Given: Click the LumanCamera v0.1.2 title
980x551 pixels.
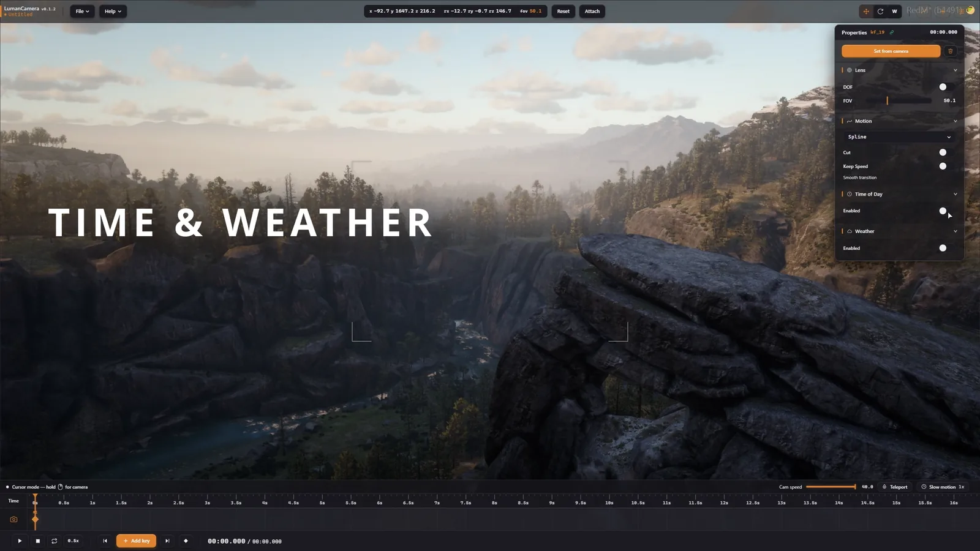Looking at the screenshot, I should pyautogui.click(x=29, y=9).
